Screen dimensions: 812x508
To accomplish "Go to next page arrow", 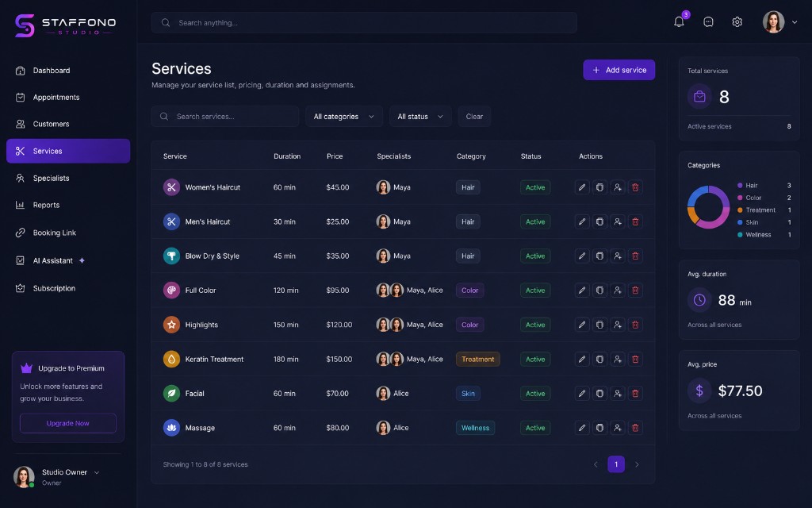I will 637,464.
